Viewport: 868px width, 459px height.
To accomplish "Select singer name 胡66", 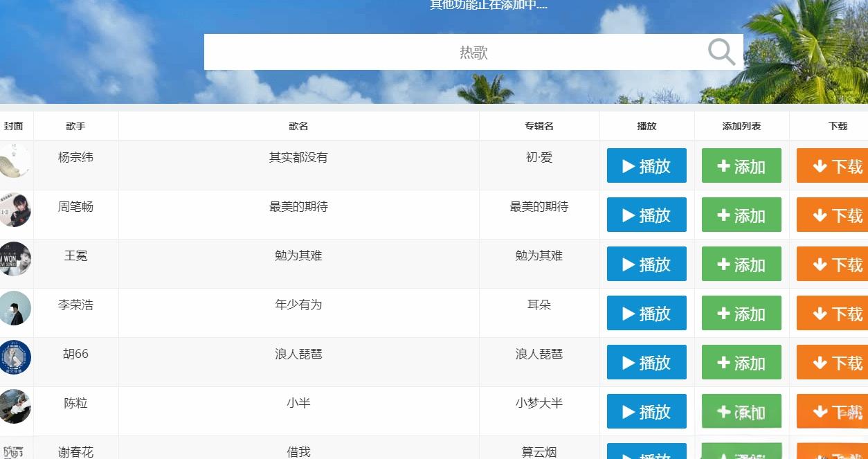I will [x=75, y=354].
